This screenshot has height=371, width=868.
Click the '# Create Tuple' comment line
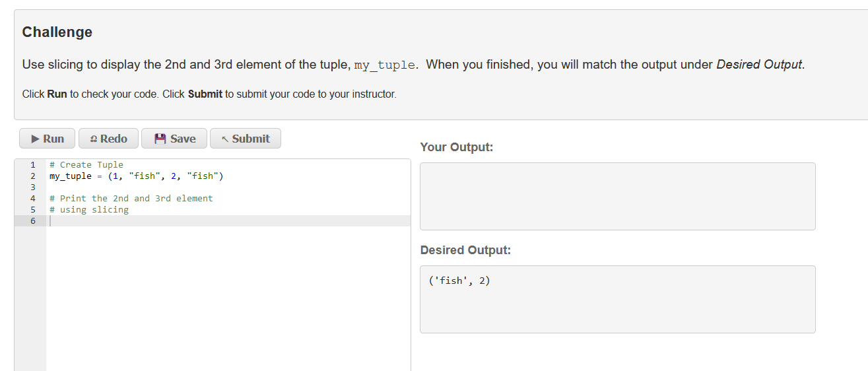click(x=86, y=165)
